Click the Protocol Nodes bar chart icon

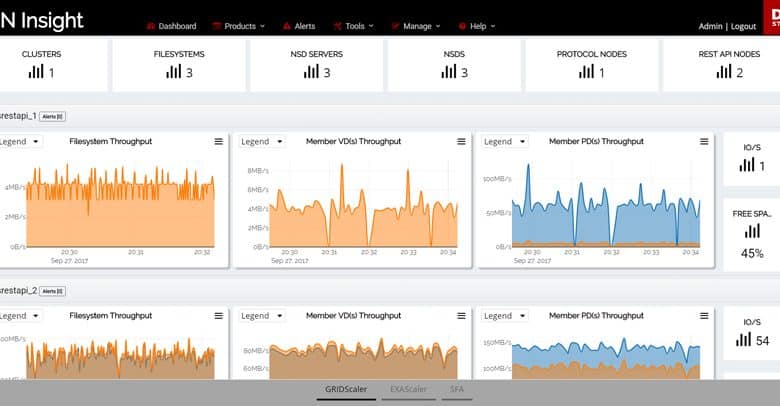(x=586, y=72)
